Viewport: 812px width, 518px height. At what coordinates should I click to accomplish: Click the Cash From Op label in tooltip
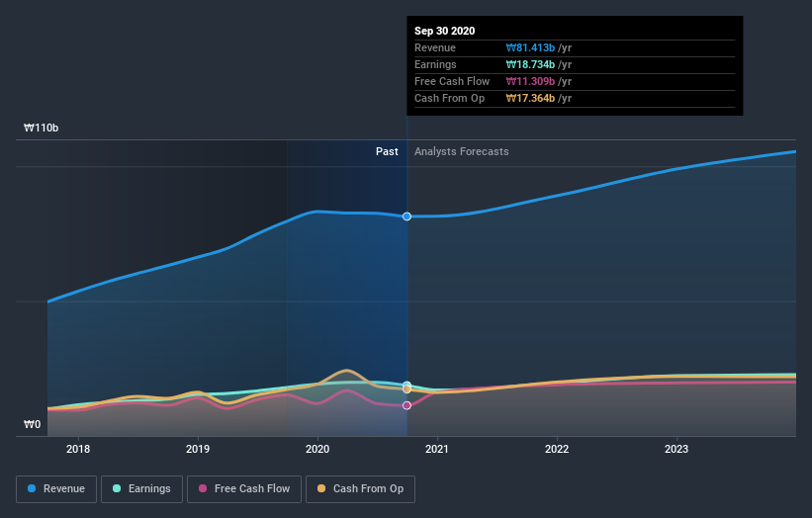click(449, 98)
